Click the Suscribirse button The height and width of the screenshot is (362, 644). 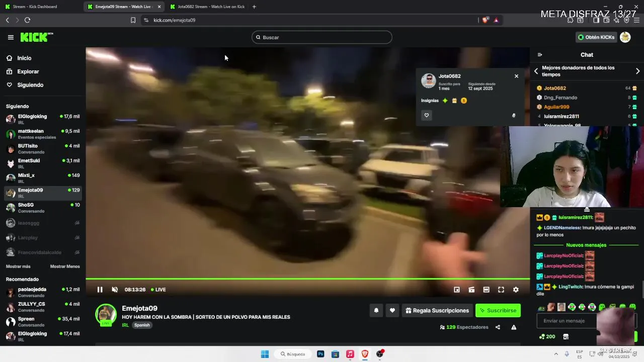click(x=498, y=311)
